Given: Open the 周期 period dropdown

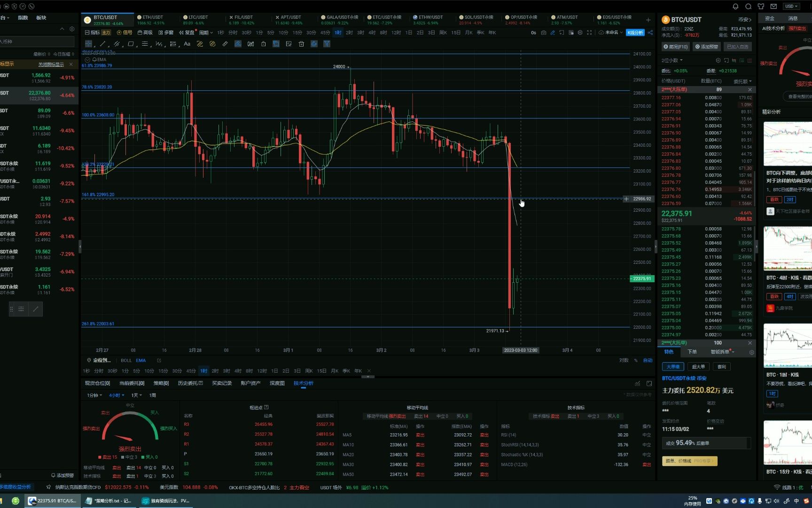Looking at the screenshot, I should 206,33.
